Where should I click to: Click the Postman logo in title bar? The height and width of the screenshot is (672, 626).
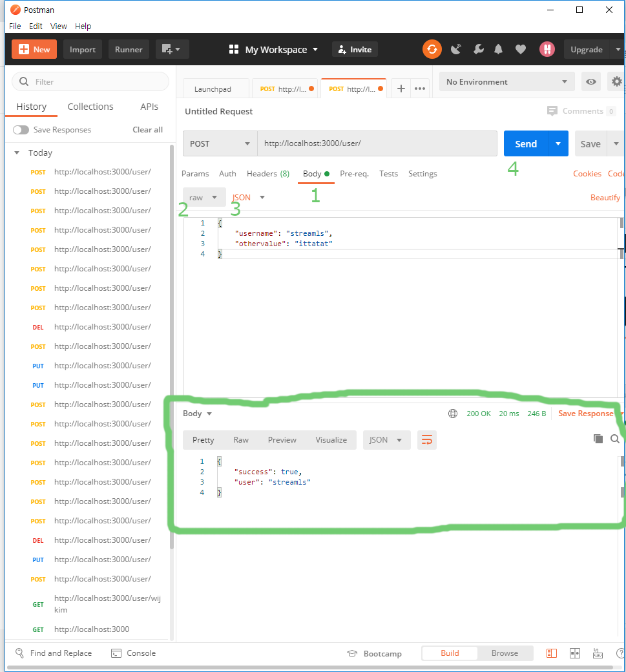point(16,10)
